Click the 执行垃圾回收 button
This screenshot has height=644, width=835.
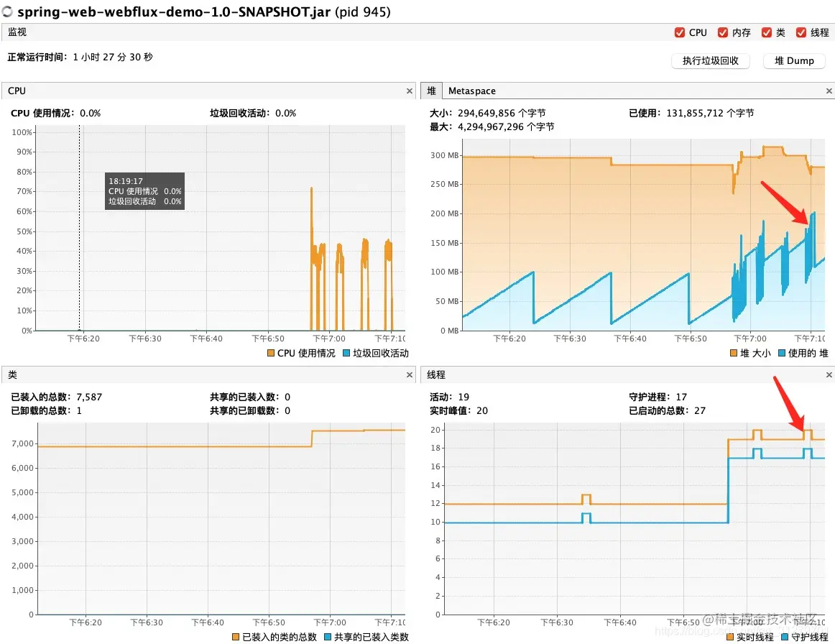point(711,60)
